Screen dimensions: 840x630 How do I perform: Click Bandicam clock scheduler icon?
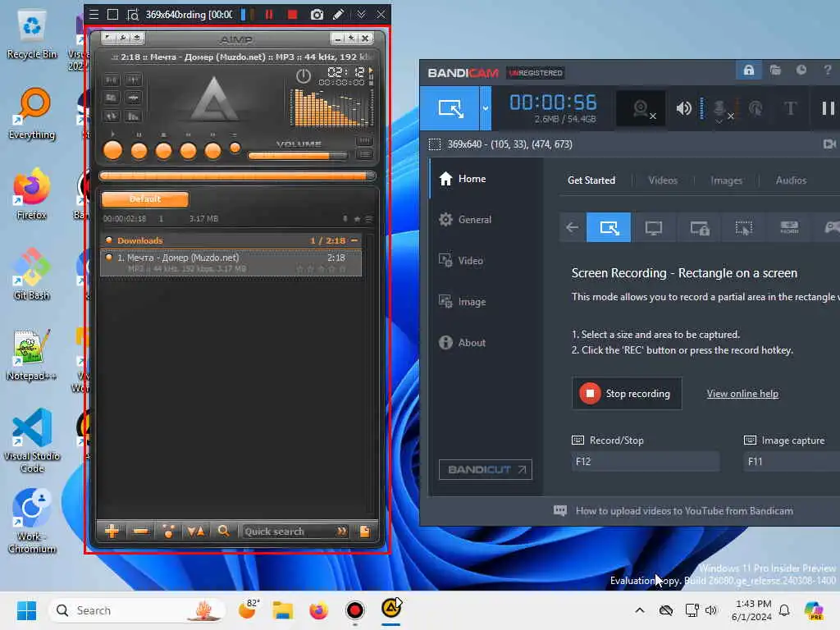[801, 71]
